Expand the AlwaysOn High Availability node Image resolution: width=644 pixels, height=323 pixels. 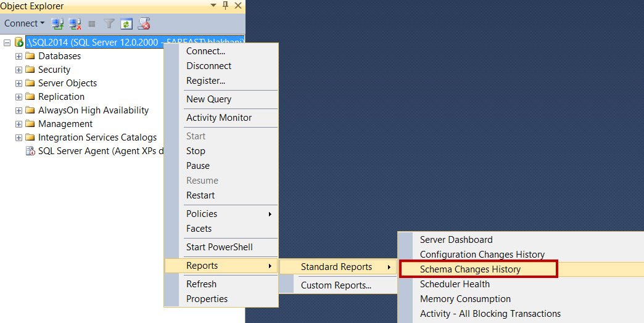click(x=19, y=110)
